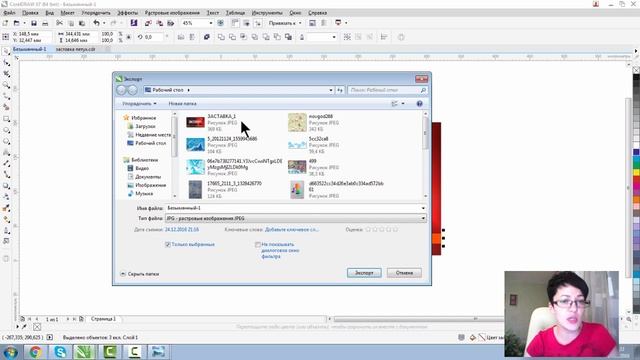Image resolution: width=640 pixels, height=360 pixels.
Task: Open the 'Вид' menu
Action: coord(49,13)
